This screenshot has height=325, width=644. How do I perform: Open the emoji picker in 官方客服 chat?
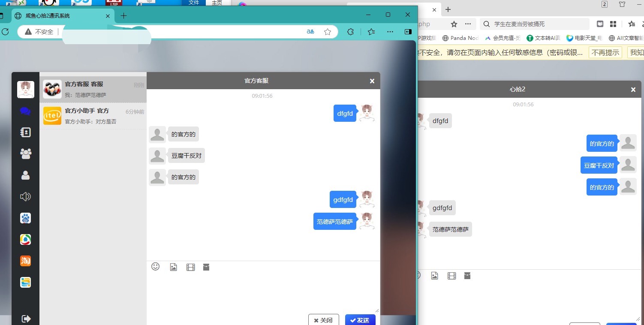[156, 267]
